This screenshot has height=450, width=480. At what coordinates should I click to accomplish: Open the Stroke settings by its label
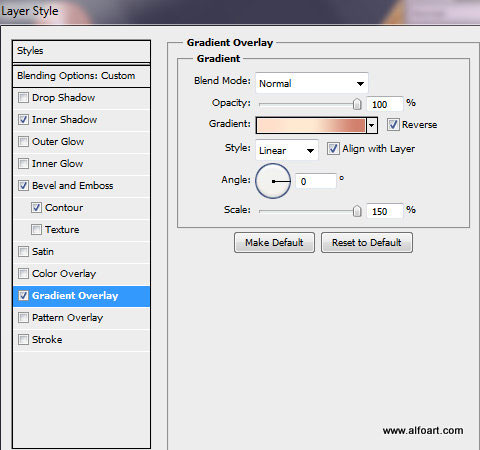[x=47, y=340]
